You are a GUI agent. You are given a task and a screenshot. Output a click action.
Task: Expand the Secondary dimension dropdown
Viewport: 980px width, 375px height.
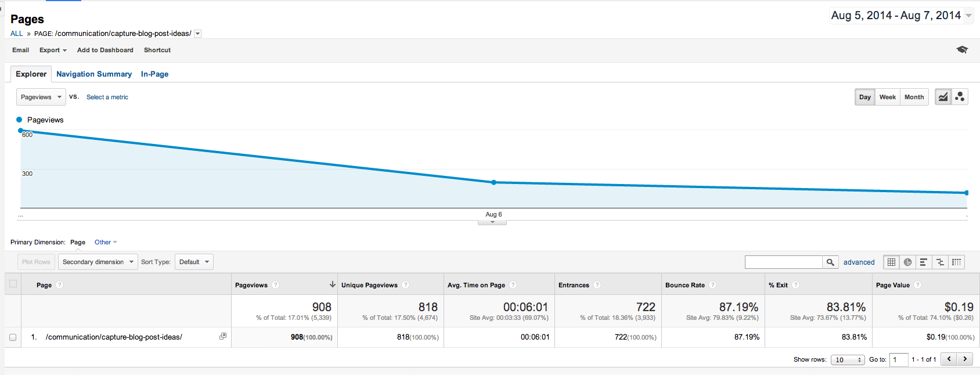click(x=98, y=262)
